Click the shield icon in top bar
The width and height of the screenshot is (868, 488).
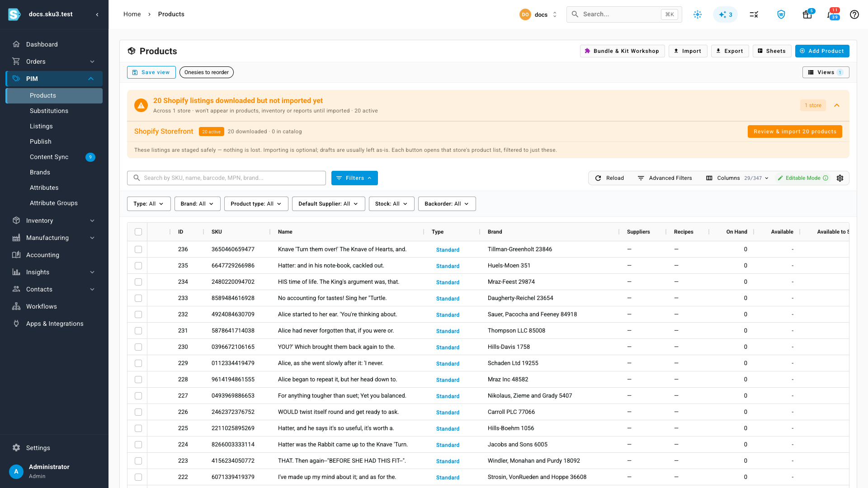pos(781,14)
